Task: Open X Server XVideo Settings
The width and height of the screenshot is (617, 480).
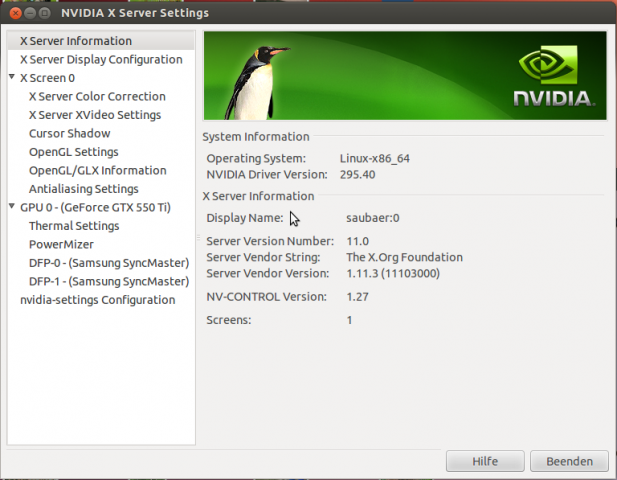Action: [95, 115]
